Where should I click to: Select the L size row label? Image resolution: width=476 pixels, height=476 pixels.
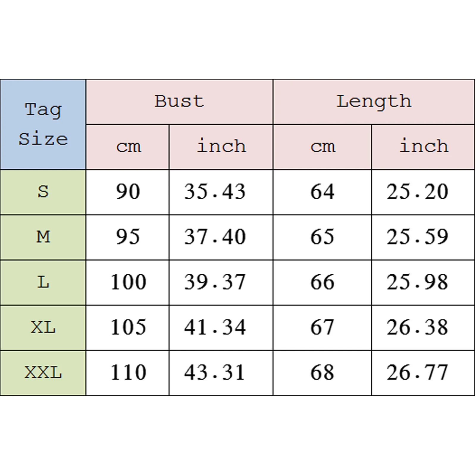click(x=43, y=282)
